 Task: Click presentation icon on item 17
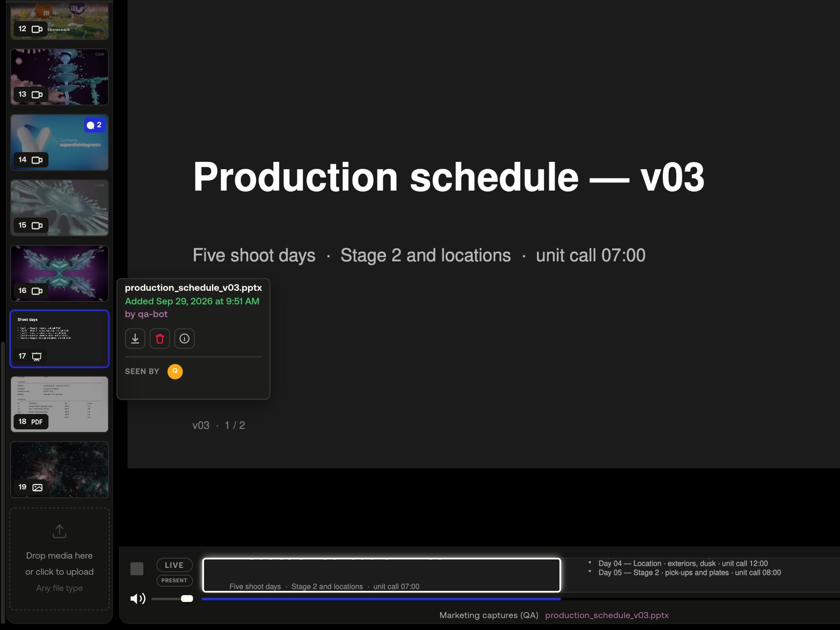37,357
